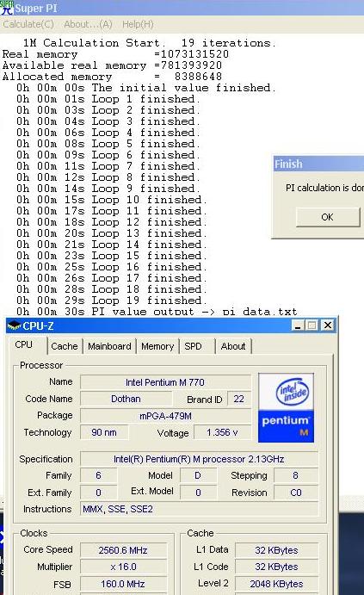Click the 'PI calculation is done' message
364x595 pixels.
tap(324, 188)
